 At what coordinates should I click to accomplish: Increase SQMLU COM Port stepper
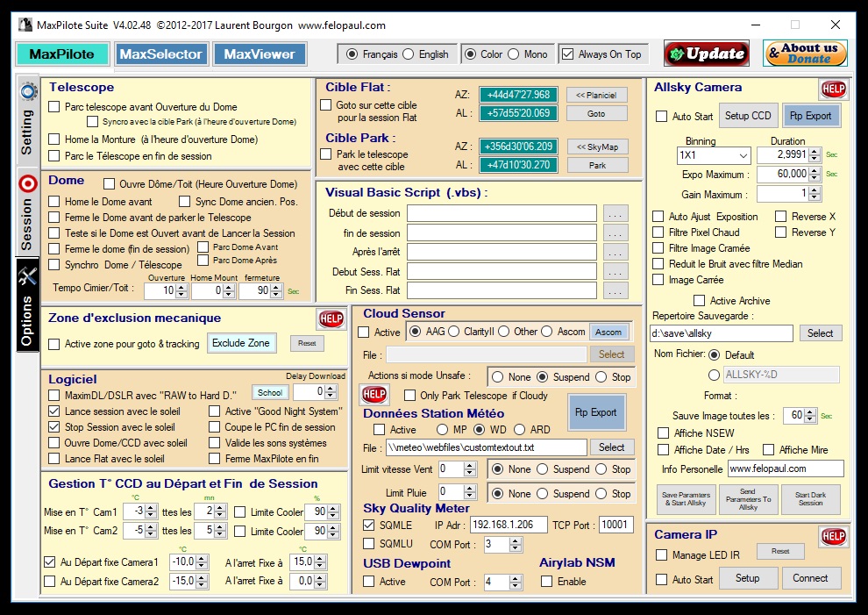(516, 540)
